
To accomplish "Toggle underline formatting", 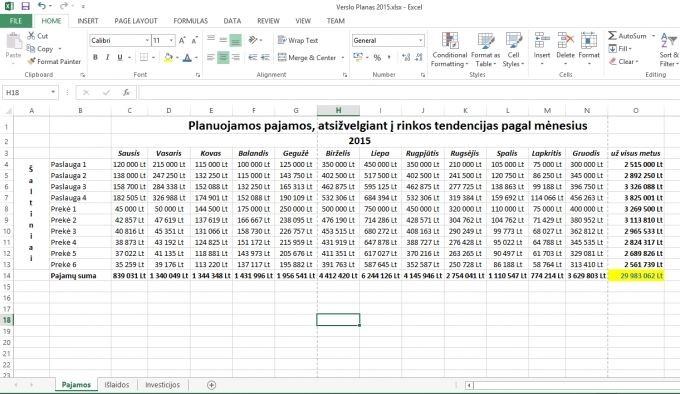I will 120,57.
